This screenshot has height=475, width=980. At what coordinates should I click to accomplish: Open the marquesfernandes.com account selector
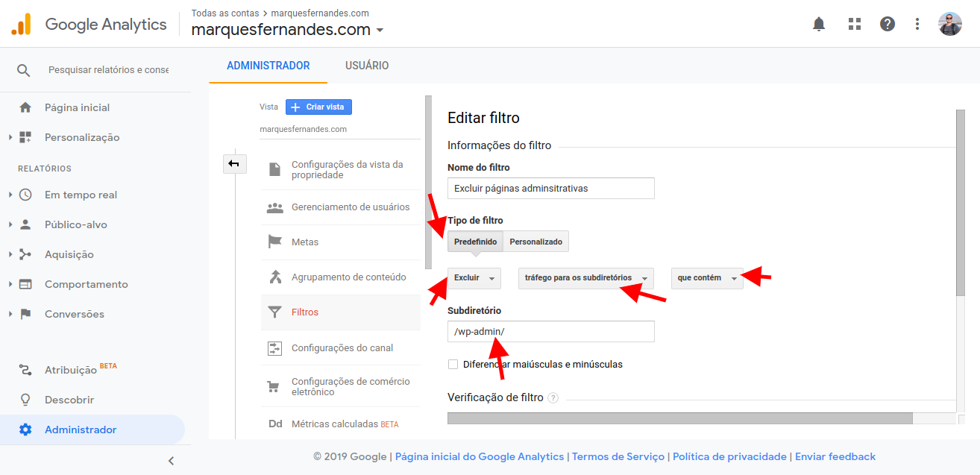click(287, 30)
